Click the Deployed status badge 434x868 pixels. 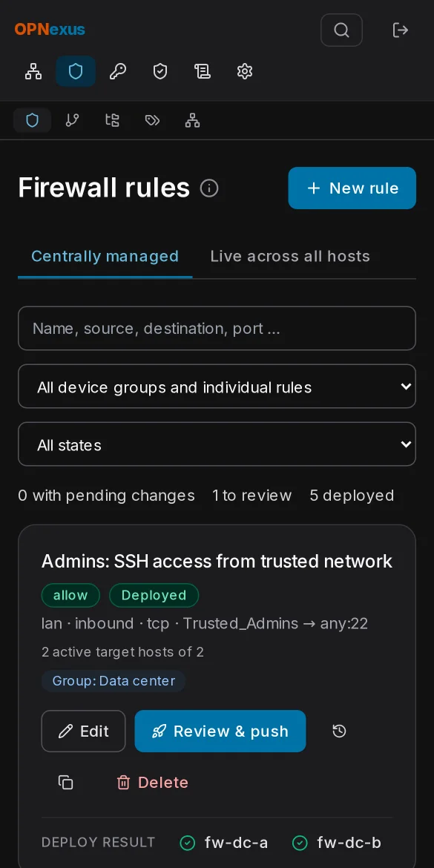[x=154, y=595]
